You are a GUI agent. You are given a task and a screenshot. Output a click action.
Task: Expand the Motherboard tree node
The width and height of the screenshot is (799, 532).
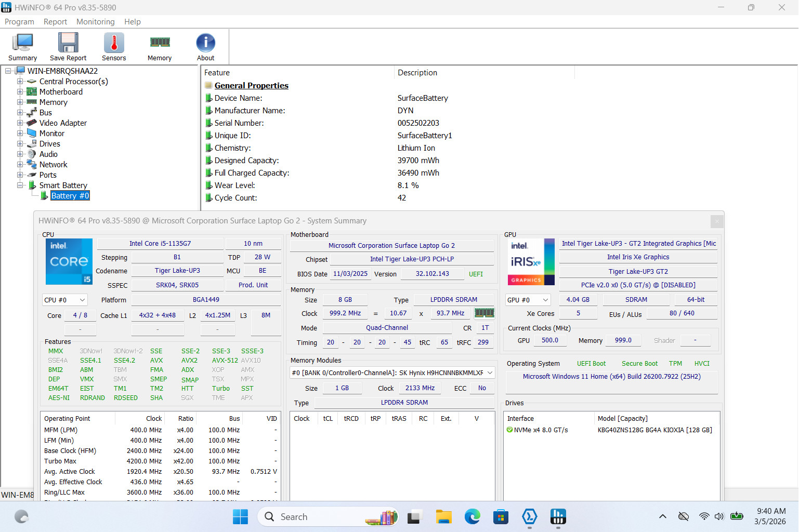click(x=20, y=92)
